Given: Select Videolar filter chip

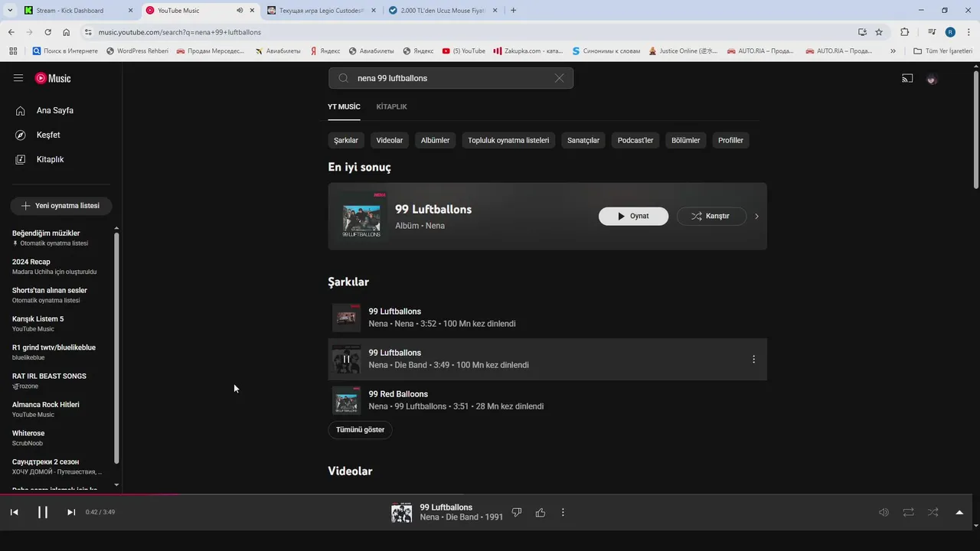Looking at the screenshot, I should (390, 141).
